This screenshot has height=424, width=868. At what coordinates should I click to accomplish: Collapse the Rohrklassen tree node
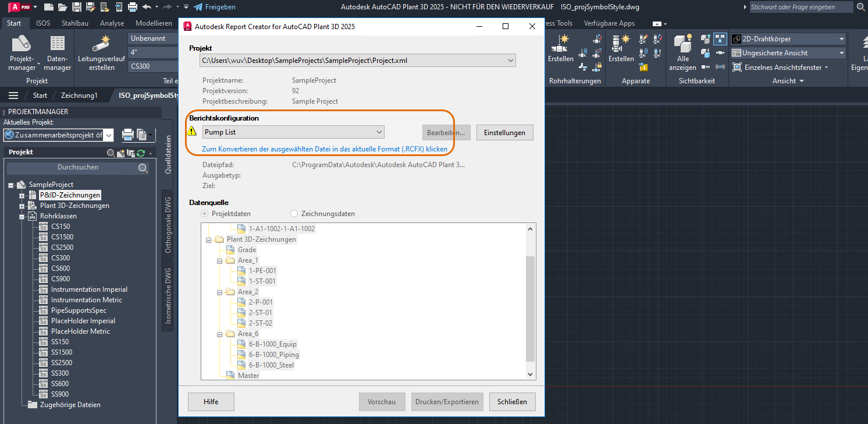(x=22, y=216)
